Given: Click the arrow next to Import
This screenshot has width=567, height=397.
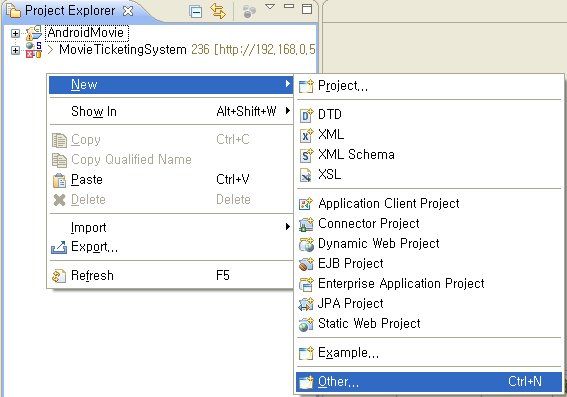Looking at the screenshot, I should [287, 227].
